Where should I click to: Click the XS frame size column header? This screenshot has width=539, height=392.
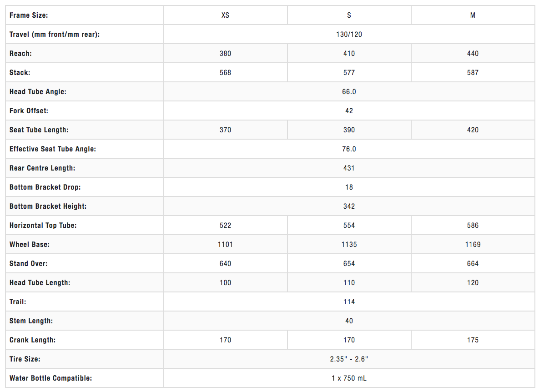click(225, 15)
